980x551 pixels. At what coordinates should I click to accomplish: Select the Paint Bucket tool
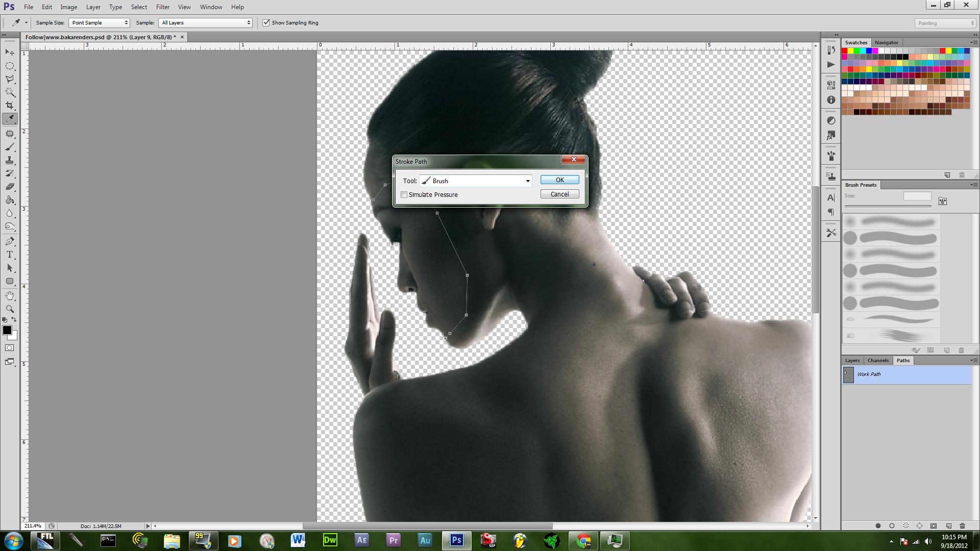coord(10,200)
